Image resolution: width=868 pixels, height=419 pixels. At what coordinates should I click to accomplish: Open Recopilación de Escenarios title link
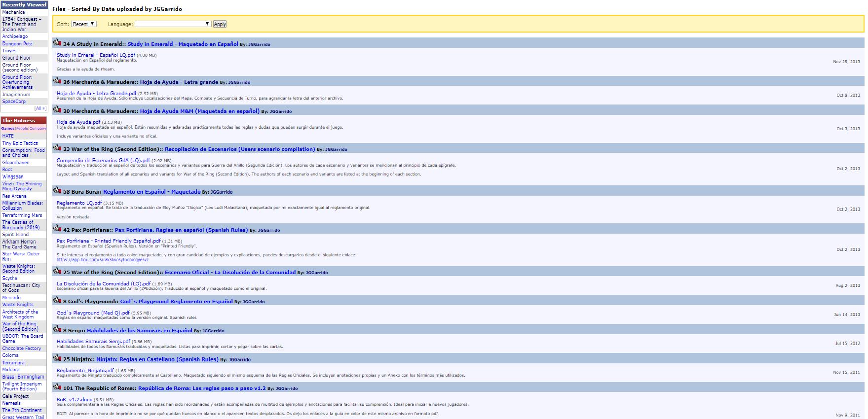(x=240, y=149)
